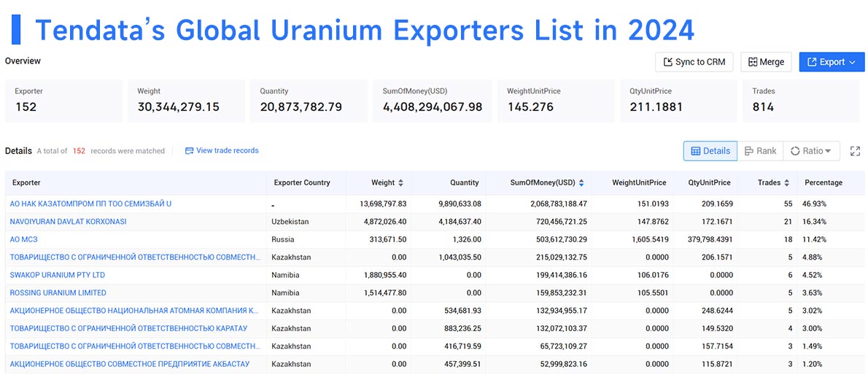Click the Overview Exporter count 152
Image resolution: width=868 pixels, height=383 pixels.
pos(26,107)
